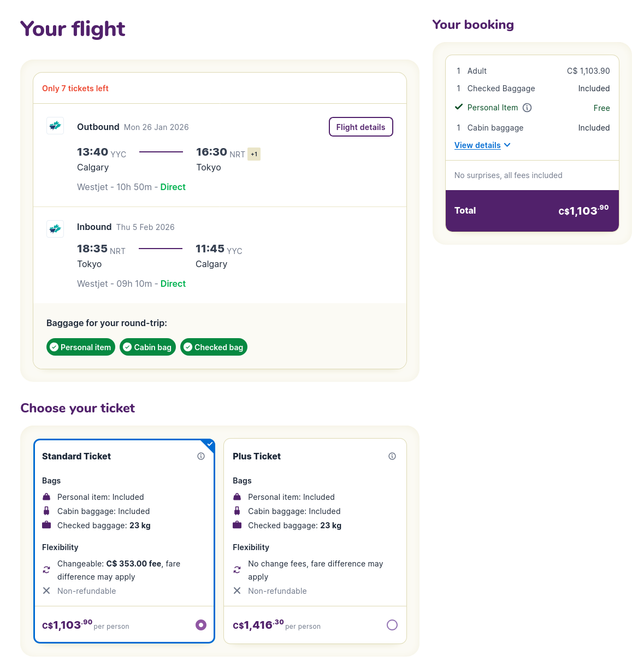644x661 pixels.
Task: Click the +1 day badge beside Tokyo arrival
Action: [253, 154]
